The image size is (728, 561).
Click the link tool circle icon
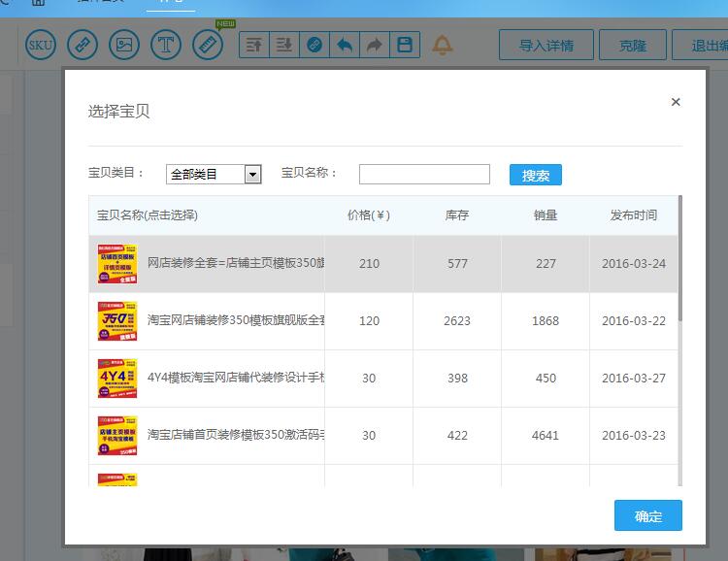point(83,45)
